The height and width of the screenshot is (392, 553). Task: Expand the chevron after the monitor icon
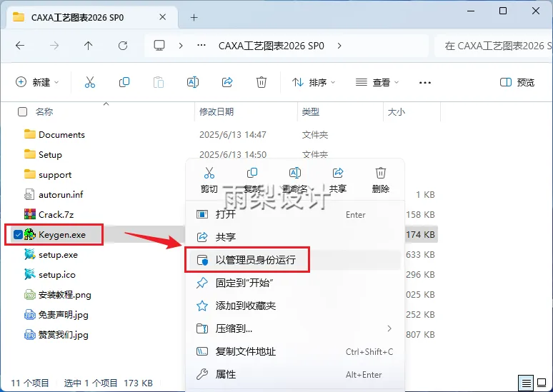click(181, 46)
